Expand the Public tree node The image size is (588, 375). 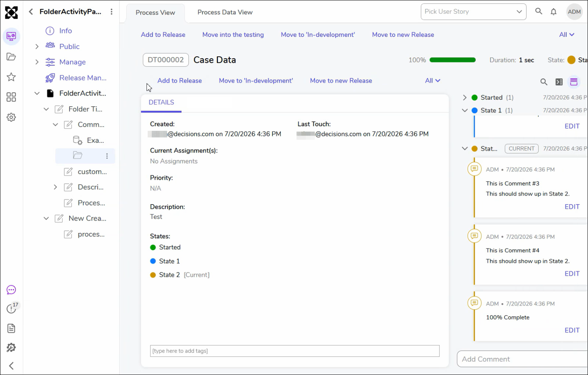coord(37,47)
